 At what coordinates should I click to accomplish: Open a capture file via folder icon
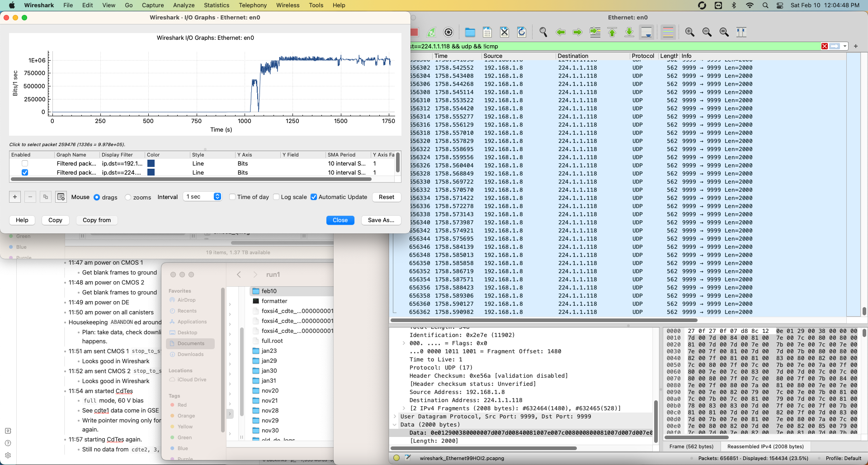470,32
